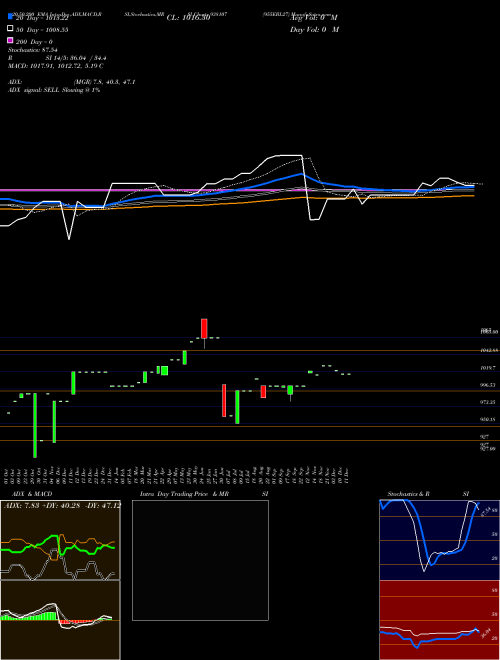
Task: Click the 'Day Vol: 0 M' readout
Action: coord(314,29)
